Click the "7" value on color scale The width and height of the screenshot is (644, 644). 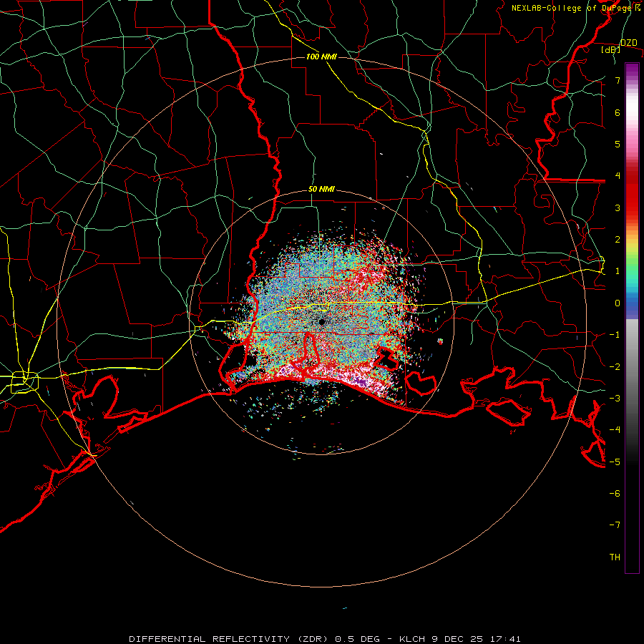pyautogui.click(x=618, y=80)
